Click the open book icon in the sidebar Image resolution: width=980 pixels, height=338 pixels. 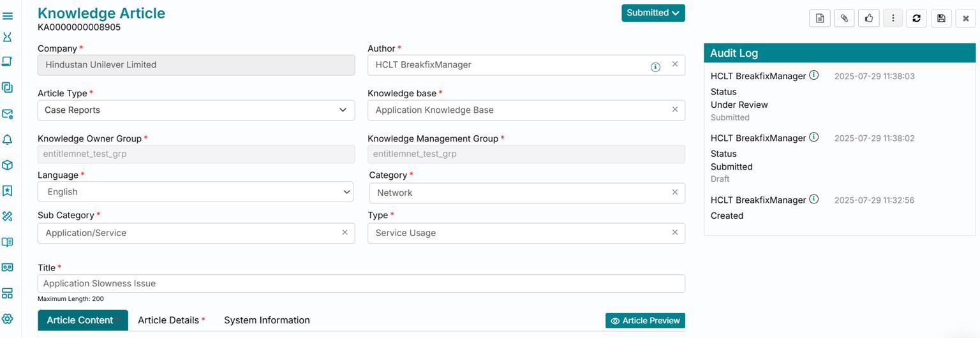pos(8,242)
